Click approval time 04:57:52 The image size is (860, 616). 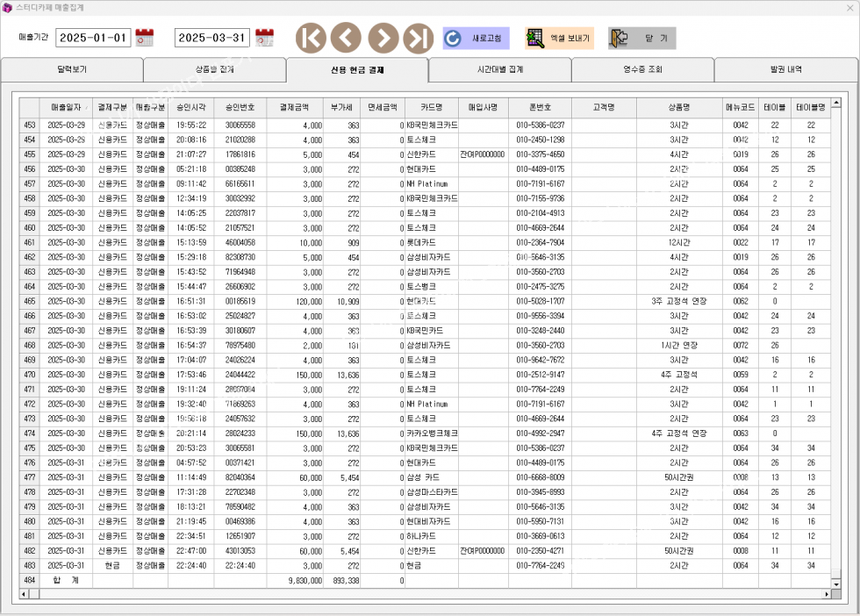pyautogui.click(x=191, y=463)
